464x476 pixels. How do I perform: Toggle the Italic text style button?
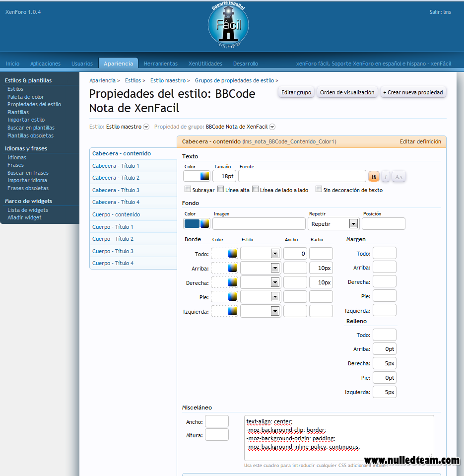pyautogui.click(x=386, y=177)
